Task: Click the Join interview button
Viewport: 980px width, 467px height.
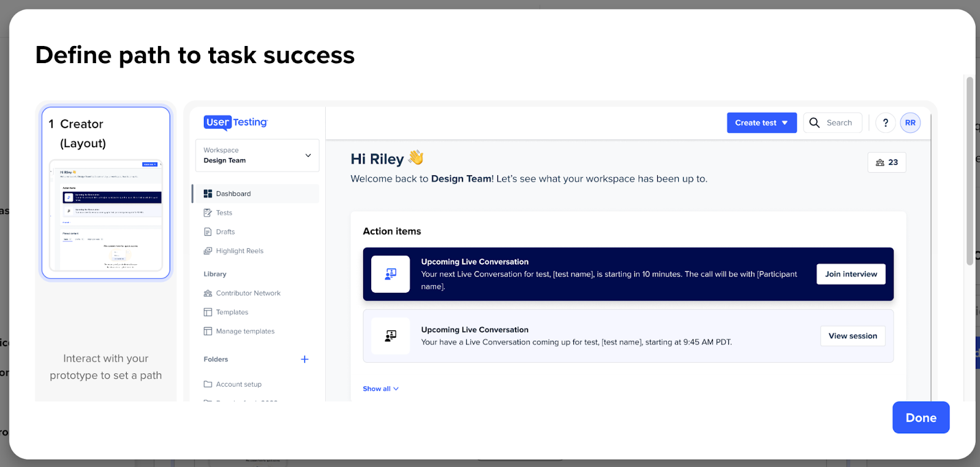Action: tap(851, 274)
